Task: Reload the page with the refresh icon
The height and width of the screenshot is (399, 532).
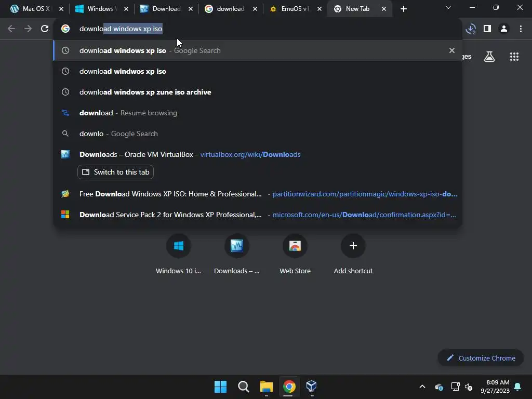Action: pos(45,29)
